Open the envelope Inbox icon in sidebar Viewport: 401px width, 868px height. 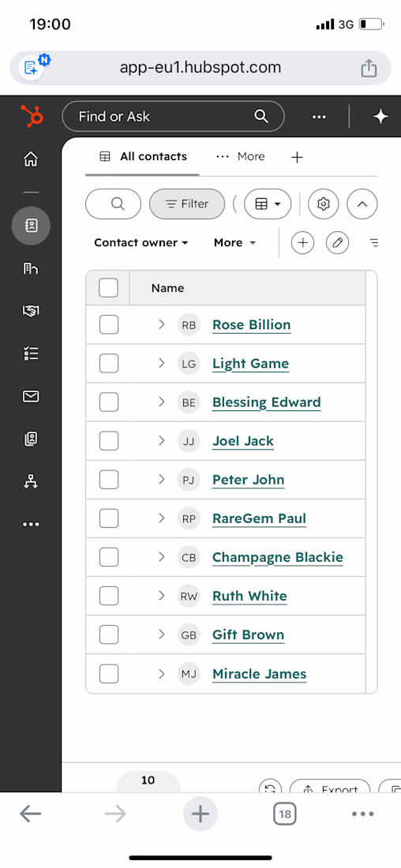point(31,396)
